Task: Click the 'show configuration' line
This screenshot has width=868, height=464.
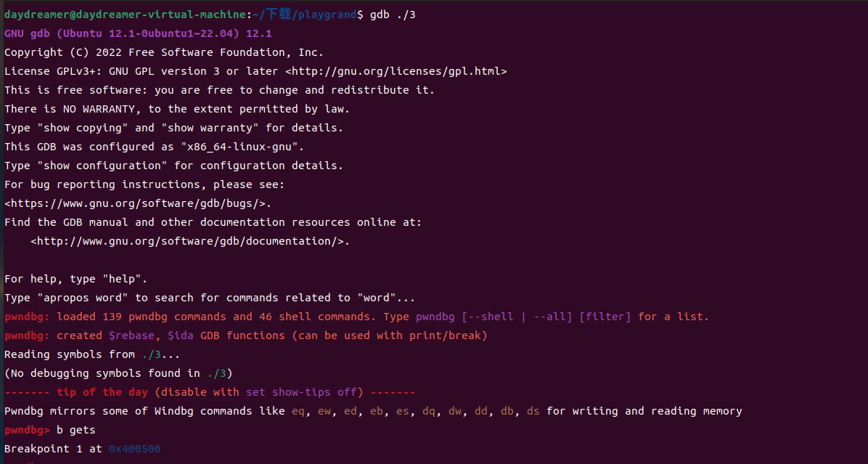Action: coord(174,166)
